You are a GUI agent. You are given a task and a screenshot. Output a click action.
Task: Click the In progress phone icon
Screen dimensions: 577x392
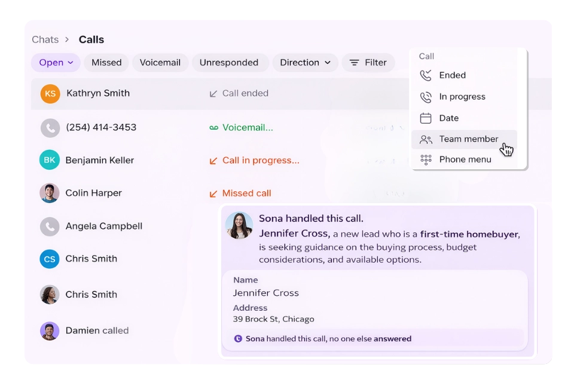click(426, 97)
